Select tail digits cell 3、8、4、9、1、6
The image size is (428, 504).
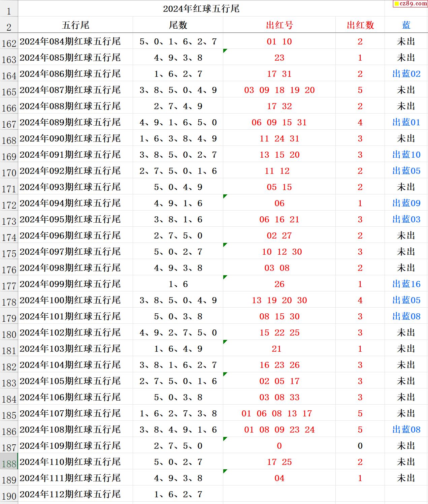178,429
